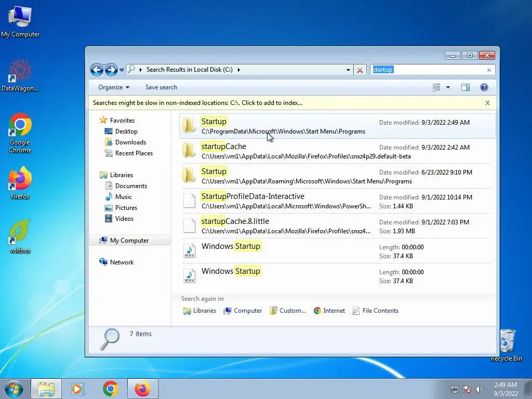Viewport: 532px width, 399px height.
Task: Select second Windows Startup WAV file
Action: tap(337, 275)
